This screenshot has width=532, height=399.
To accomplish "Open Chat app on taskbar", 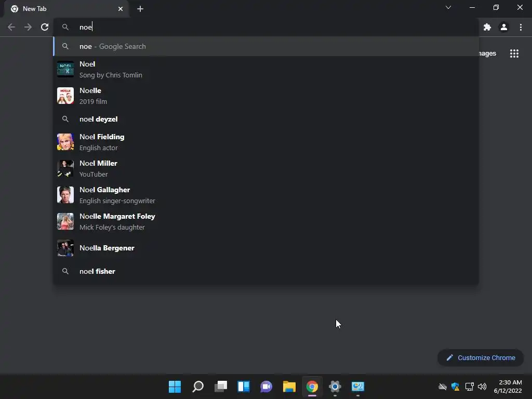I will tap(267, 387).
